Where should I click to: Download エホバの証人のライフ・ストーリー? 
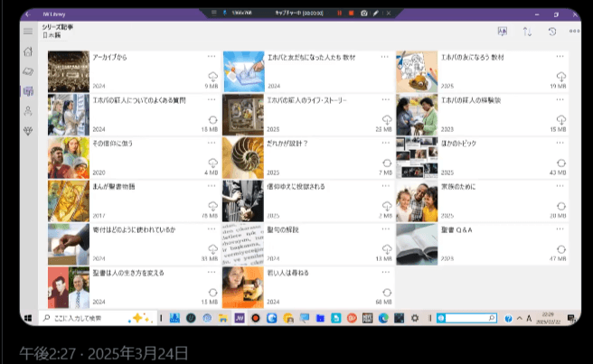387,120
